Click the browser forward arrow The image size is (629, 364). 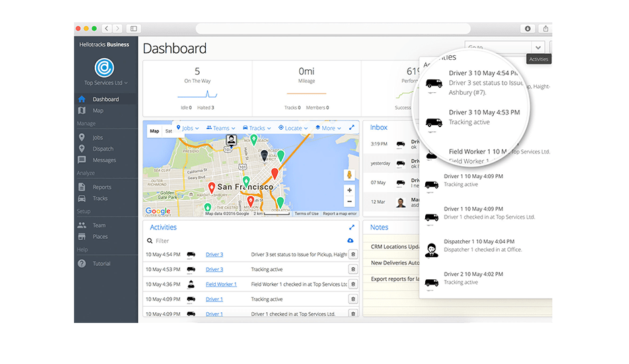pyautogui.click(x=117, y=28)
